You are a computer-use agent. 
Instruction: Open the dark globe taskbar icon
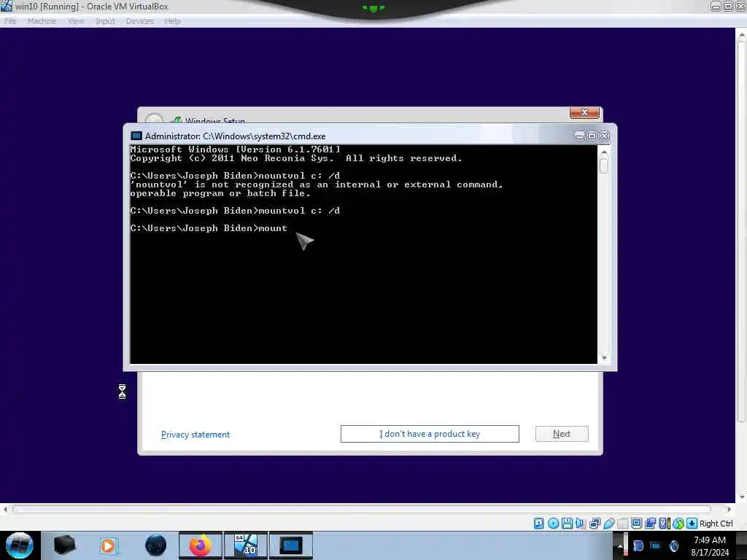(155, 545)
